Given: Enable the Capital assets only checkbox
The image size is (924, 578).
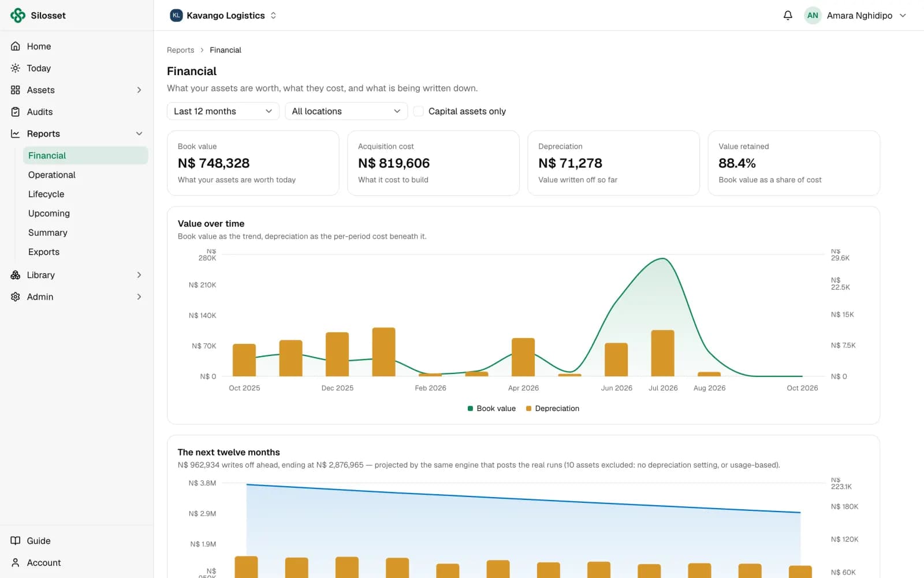Looking at the screenshot, I should pos(419,112).
